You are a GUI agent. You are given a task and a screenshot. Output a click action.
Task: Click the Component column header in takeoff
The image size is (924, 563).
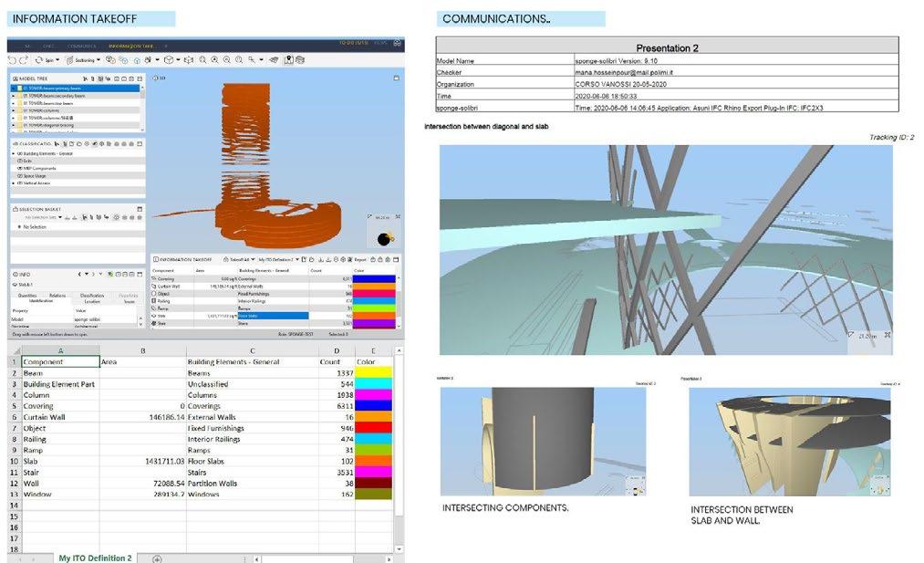[x=163, y=271]
